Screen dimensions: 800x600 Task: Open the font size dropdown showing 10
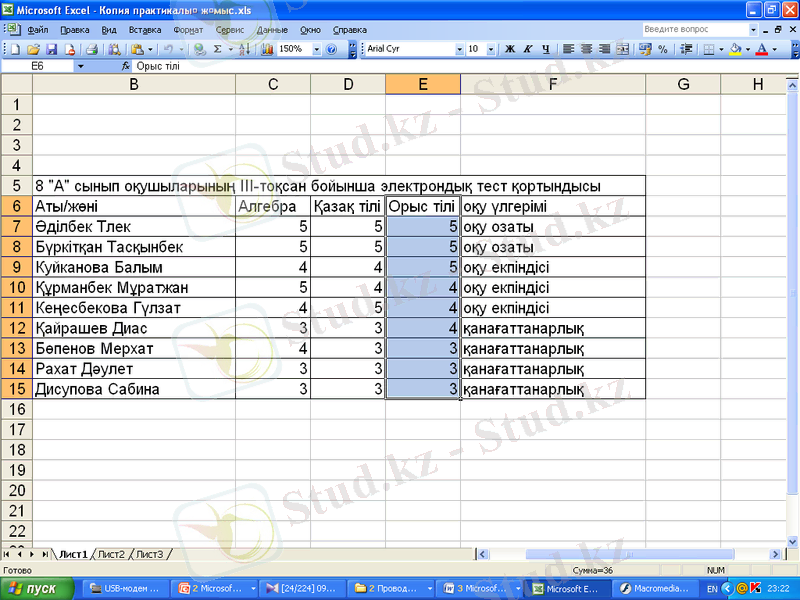point(490,49)
